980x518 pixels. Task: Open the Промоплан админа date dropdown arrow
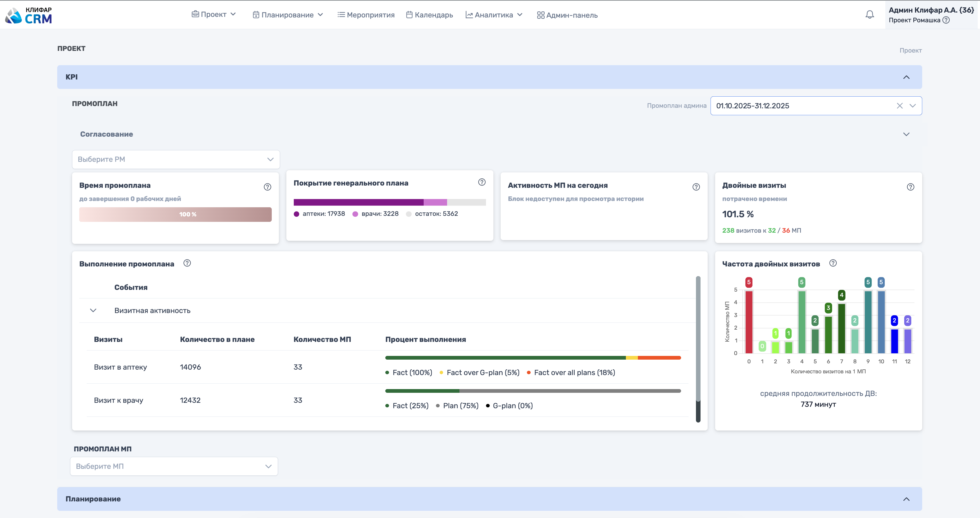point(913,106)
